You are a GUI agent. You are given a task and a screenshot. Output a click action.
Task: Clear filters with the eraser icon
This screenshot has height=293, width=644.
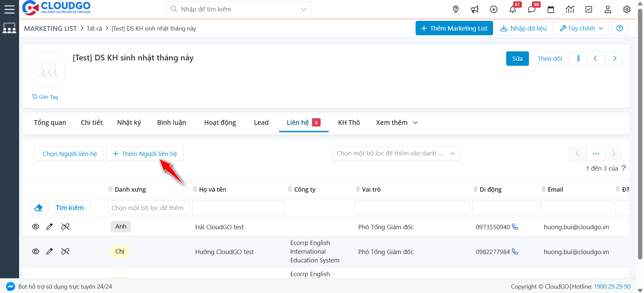click(x=38, y=208)
